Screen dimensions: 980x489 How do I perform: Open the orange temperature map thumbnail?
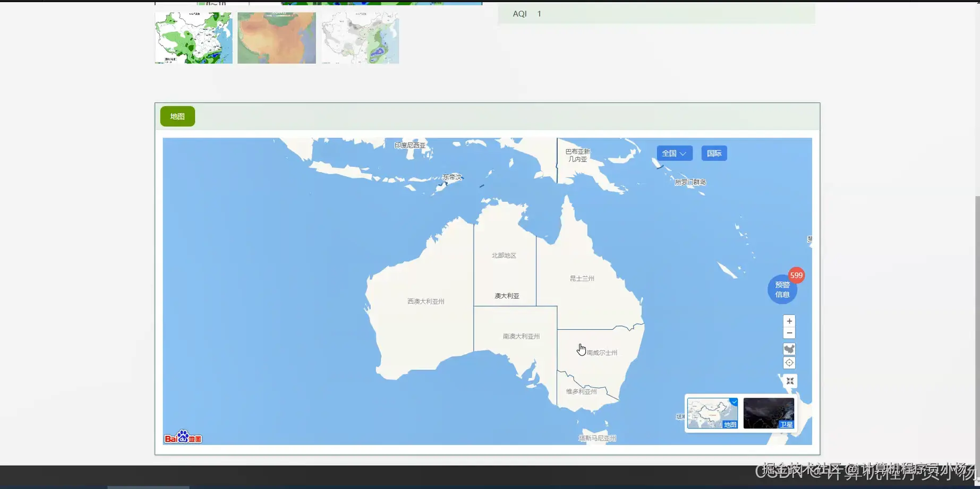tap(277, 38)
